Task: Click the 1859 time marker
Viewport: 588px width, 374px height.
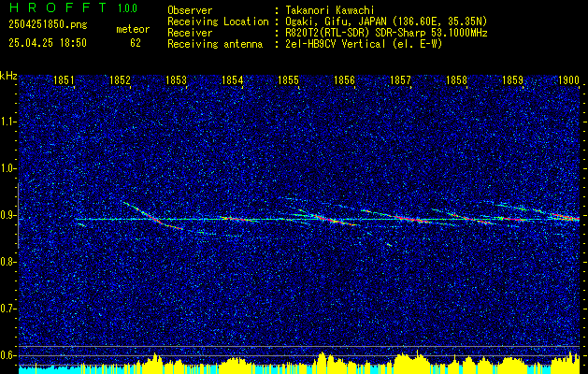Action: click(512, 80)
